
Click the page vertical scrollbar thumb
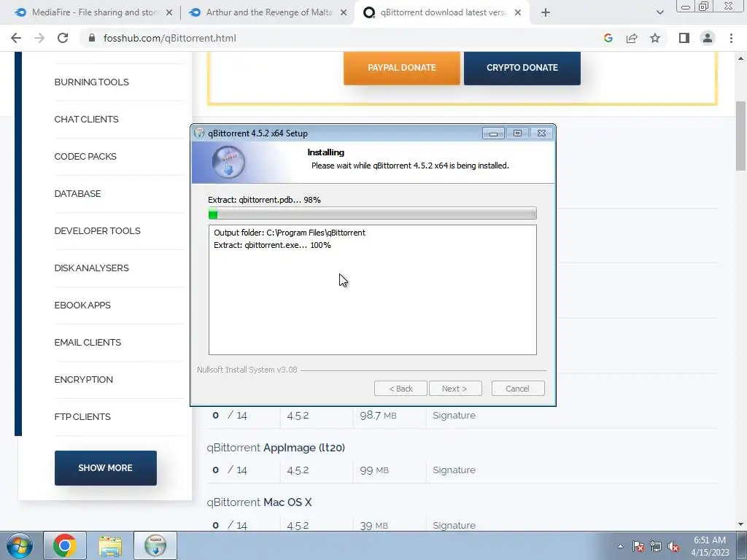(741, 136)
